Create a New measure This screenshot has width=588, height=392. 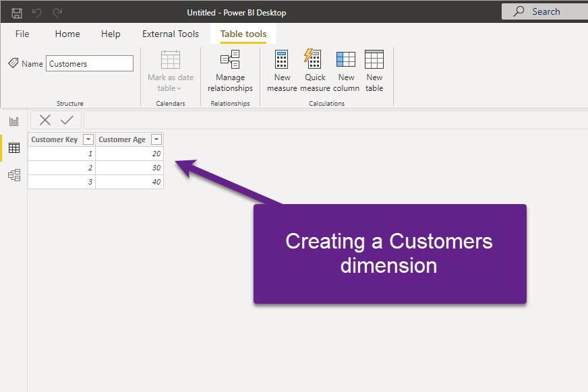coord(282,71)
